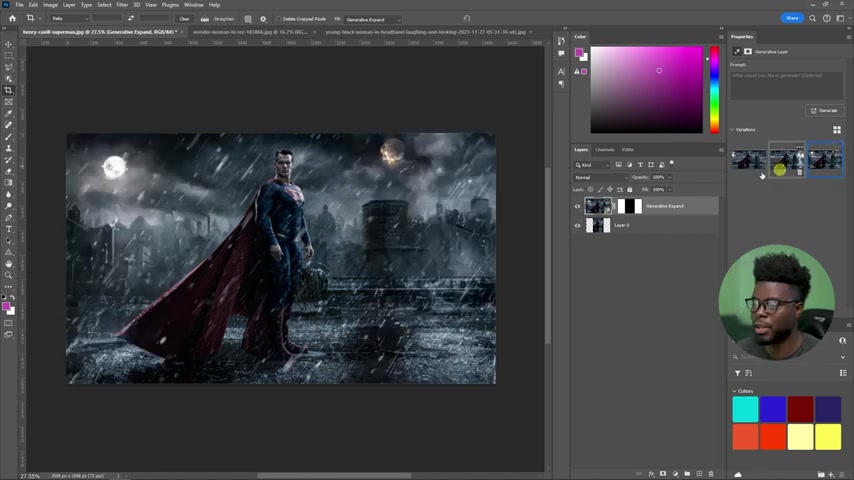Collapse the Variations section
This screenshot has width=854, height=480.
(x=732, y=130)
